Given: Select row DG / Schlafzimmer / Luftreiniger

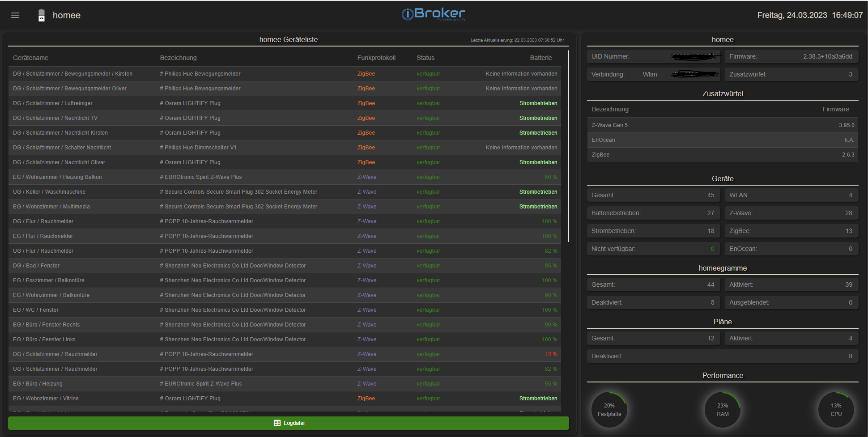Looking at the screenshot, I should pos(285,103).
